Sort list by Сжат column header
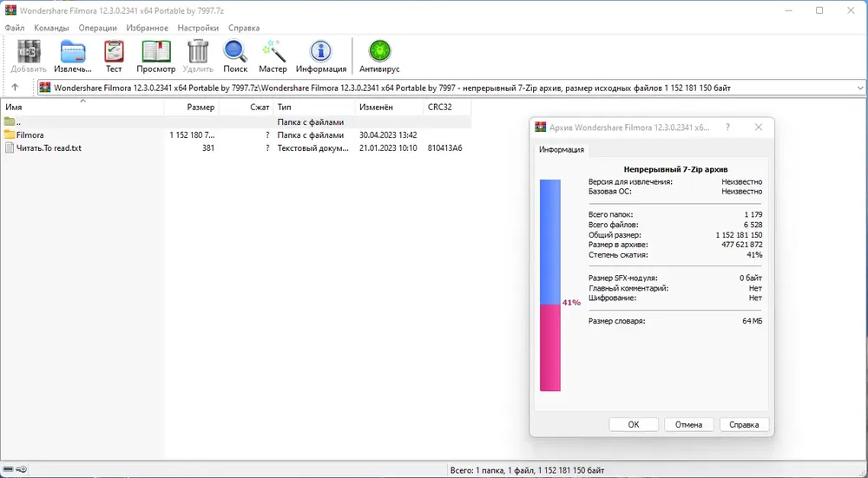Image resolution: width=868 pixels, height=478 pixels. (247, 107)
